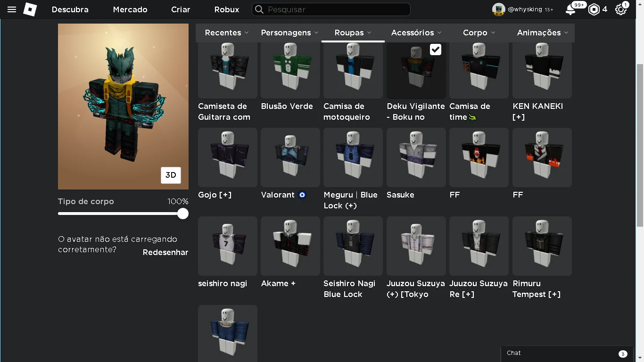Click the Redesenhar link
This screenshot has height=362, width=644.
coord(165,252)
